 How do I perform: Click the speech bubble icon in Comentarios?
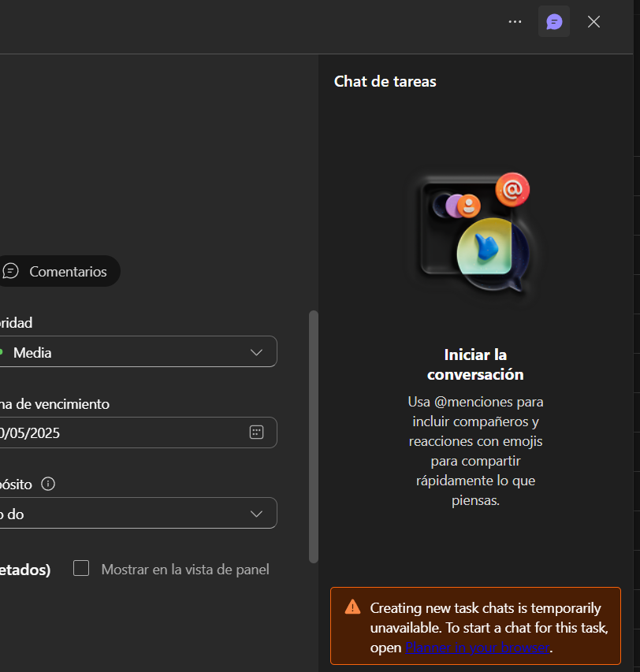point(10,271)
